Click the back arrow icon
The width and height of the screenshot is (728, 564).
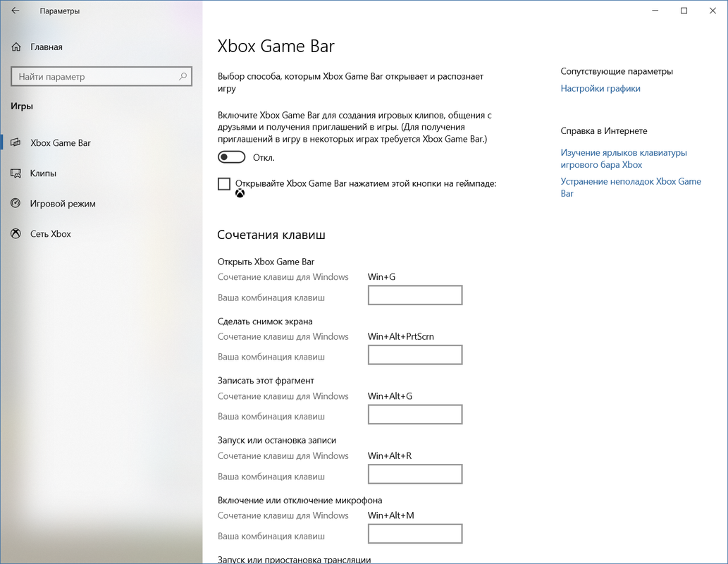[x=16, y=11]
